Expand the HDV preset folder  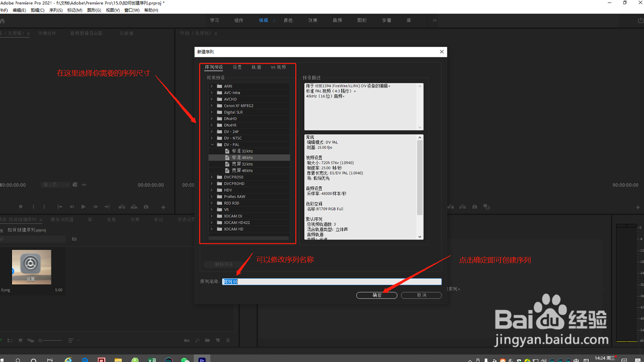click(212, 190)
